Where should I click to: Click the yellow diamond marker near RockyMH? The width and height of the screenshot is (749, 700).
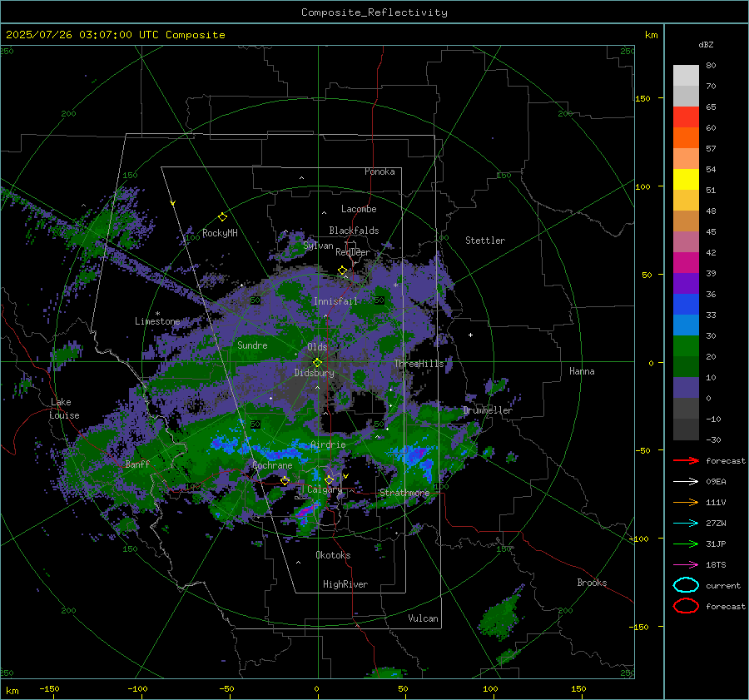click(x=222, y=217)
